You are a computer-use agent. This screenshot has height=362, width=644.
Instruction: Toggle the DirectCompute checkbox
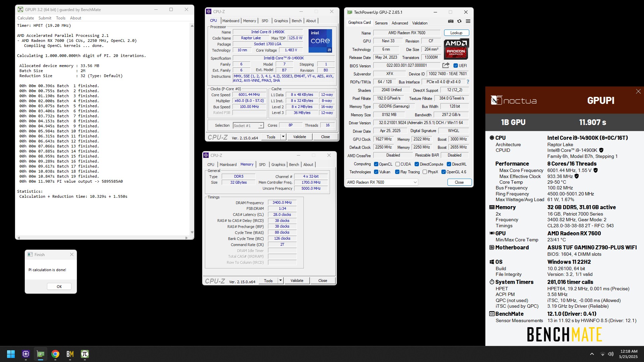click(x=417, y=164)
